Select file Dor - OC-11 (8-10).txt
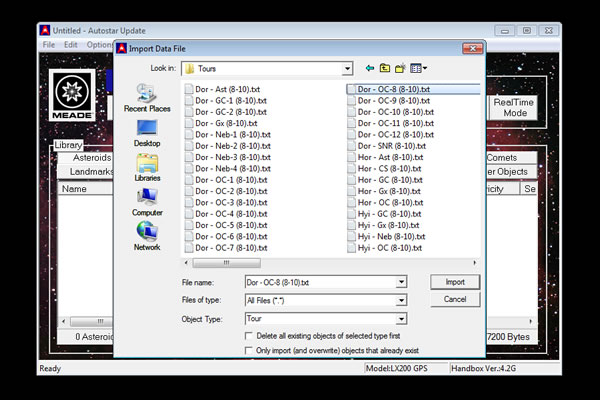 pos(391,123)
